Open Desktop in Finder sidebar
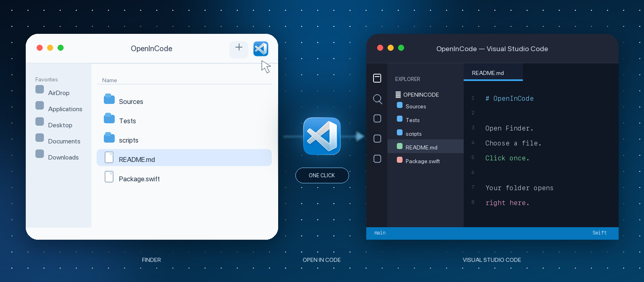The image size is (644, 282). [x=54, y=125]
